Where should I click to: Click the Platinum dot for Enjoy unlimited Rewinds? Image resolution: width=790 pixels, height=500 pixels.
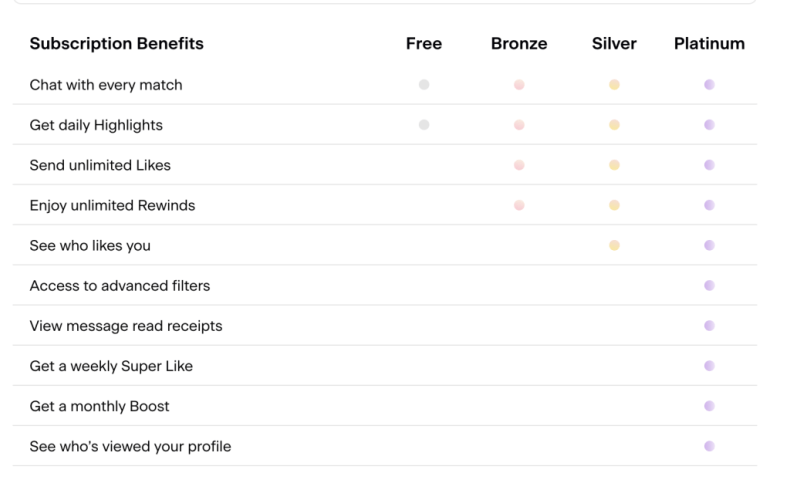[x=709, y=205]
